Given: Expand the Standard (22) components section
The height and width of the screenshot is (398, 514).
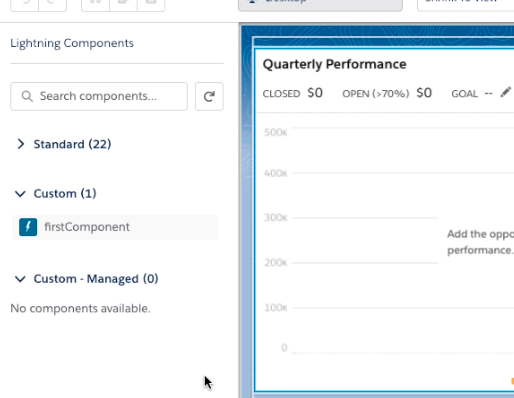Looking at the screenshot, I should coord(21,144).
